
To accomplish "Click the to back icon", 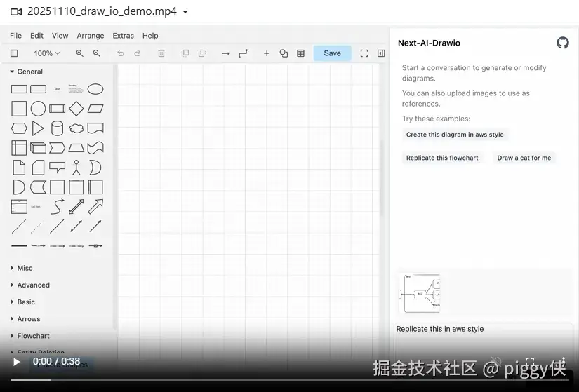I will pyautogui.click(x=202, y=53).
